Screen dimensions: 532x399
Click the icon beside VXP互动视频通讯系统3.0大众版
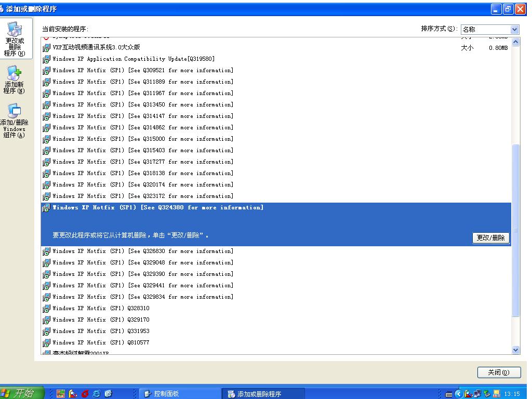(x=46, y=48)
